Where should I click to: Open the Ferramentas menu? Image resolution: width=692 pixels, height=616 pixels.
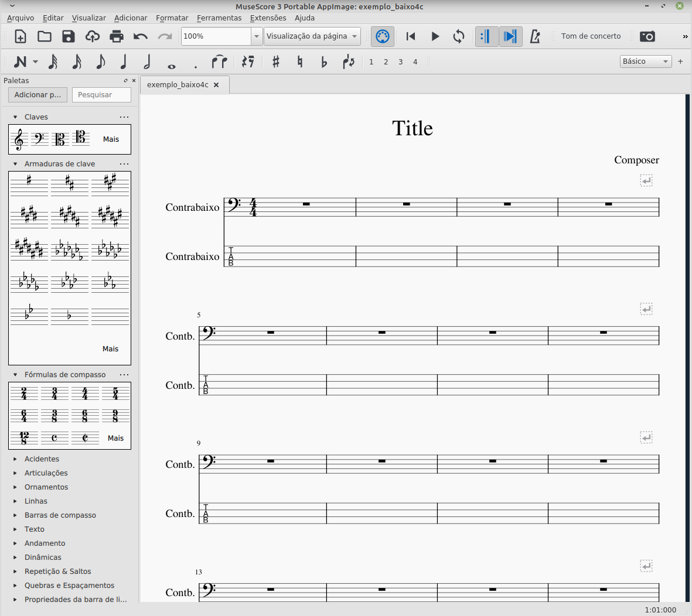click(219, 18)
